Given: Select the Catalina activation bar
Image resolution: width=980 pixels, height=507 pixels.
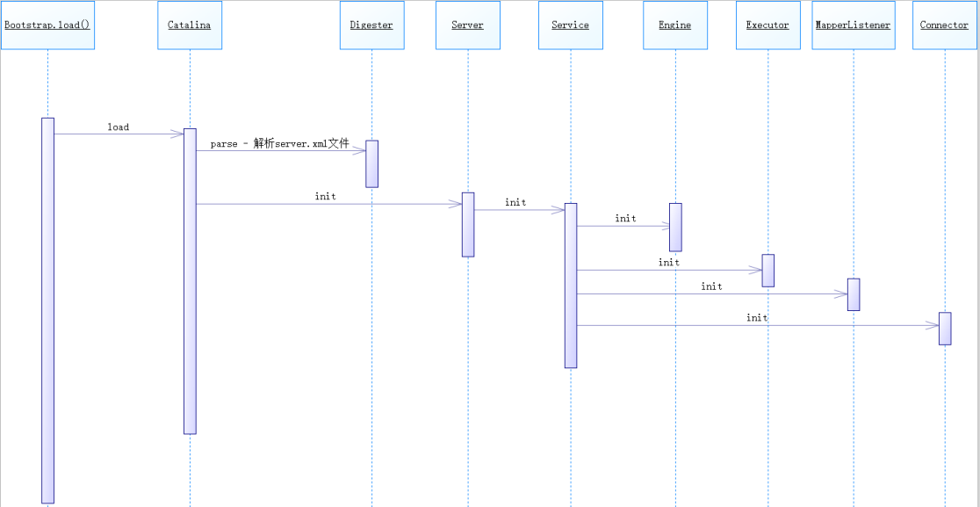Looking at the screenshot, I should tap(190, 281).
